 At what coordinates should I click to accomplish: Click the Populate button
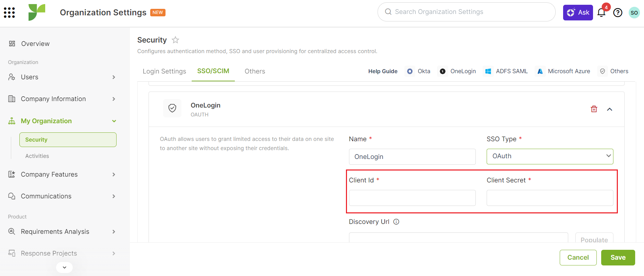click(594, 238)
